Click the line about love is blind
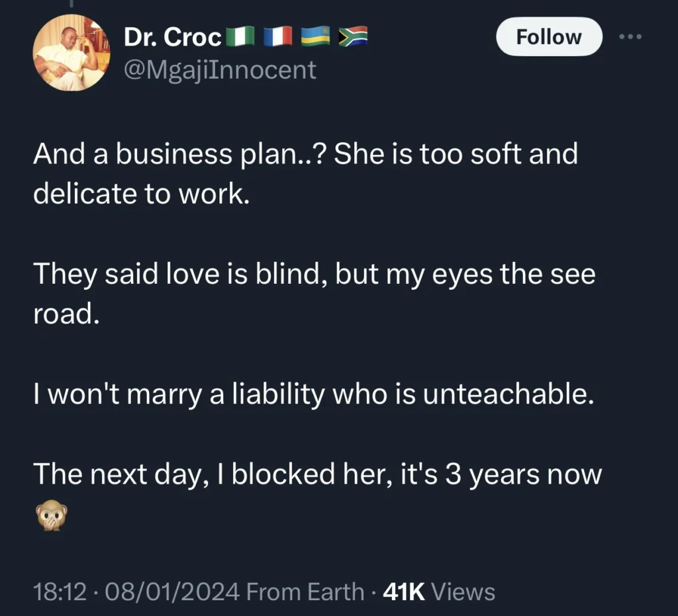The width and height of the screenshot is (678, 616). pos(315,273)
